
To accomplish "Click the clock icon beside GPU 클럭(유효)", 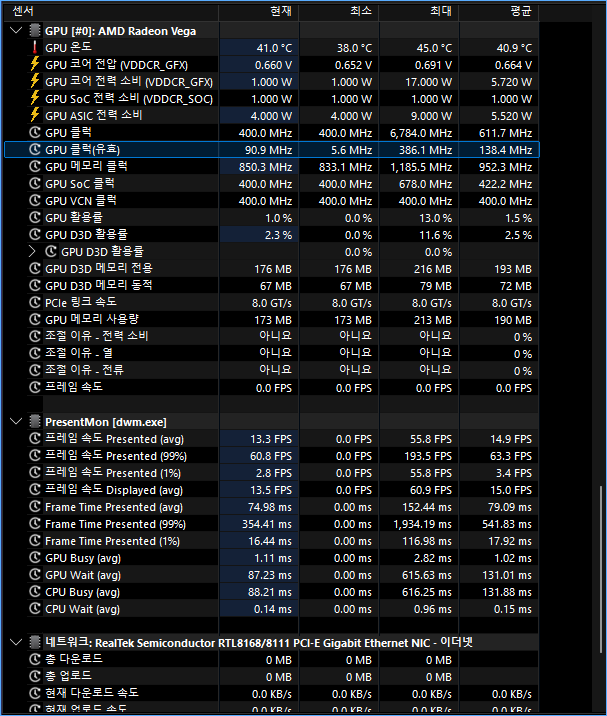I will click(35, 149).
